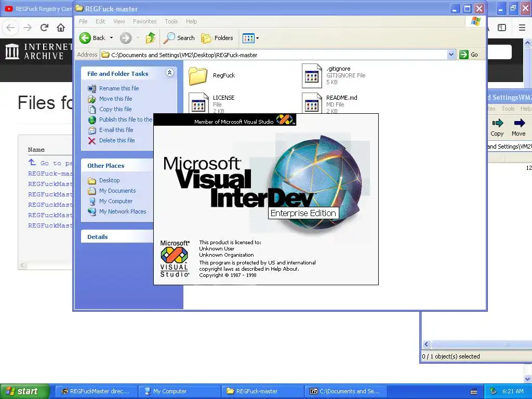Click the My Network Places icon

click(92, 212)
